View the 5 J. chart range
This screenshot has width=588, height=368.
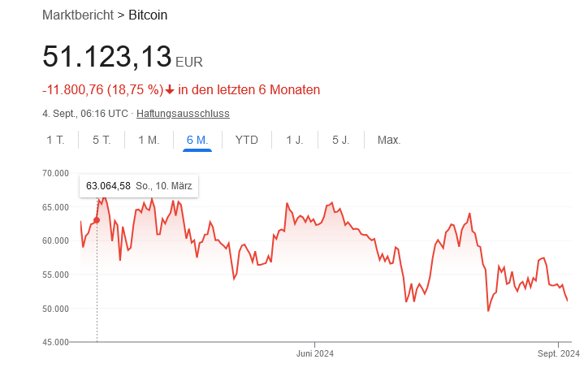341,140
